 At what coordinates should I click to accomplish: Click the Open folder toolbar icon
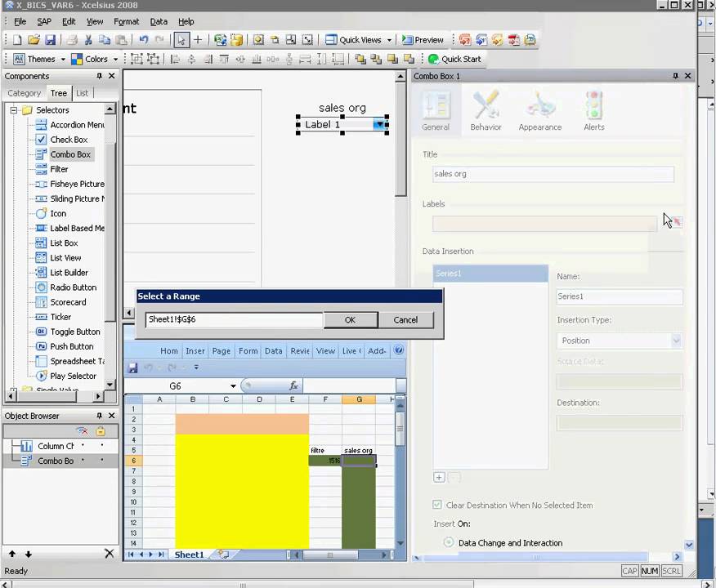pos(34,40)
